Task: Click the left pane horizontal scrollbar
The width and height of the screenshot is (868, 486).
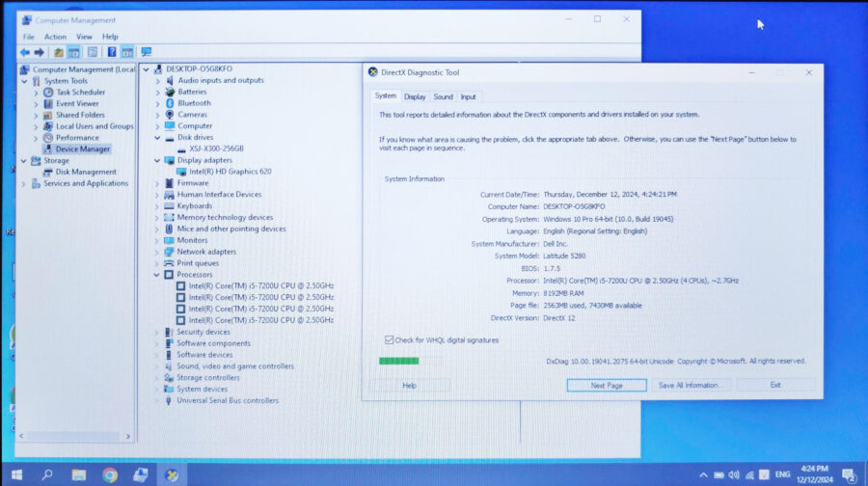Action: [x=73, y=436]
